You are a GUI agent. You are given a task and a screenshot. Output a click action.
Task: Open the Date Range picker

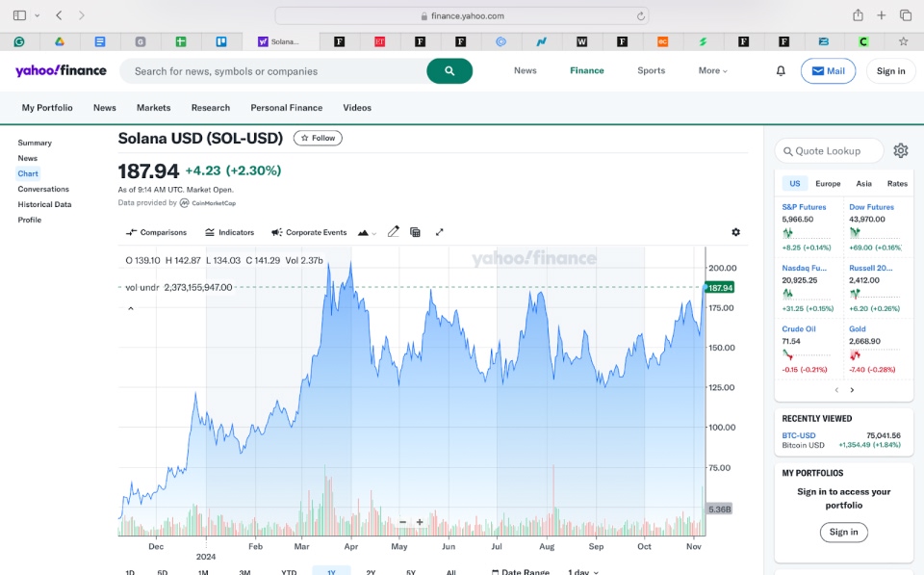click(x=521, y=571)
